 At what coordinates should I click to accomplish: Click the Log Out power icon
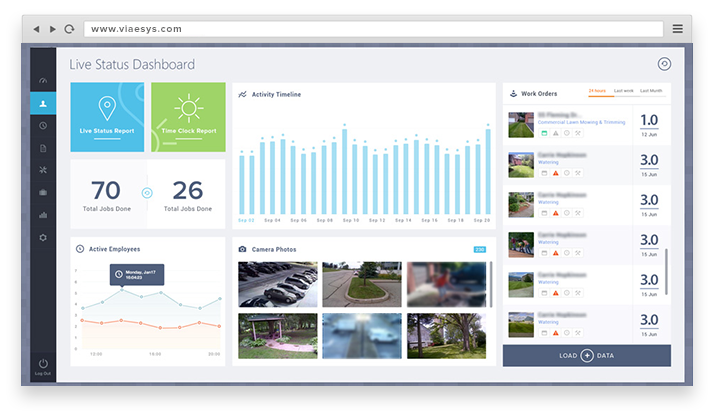43,364
